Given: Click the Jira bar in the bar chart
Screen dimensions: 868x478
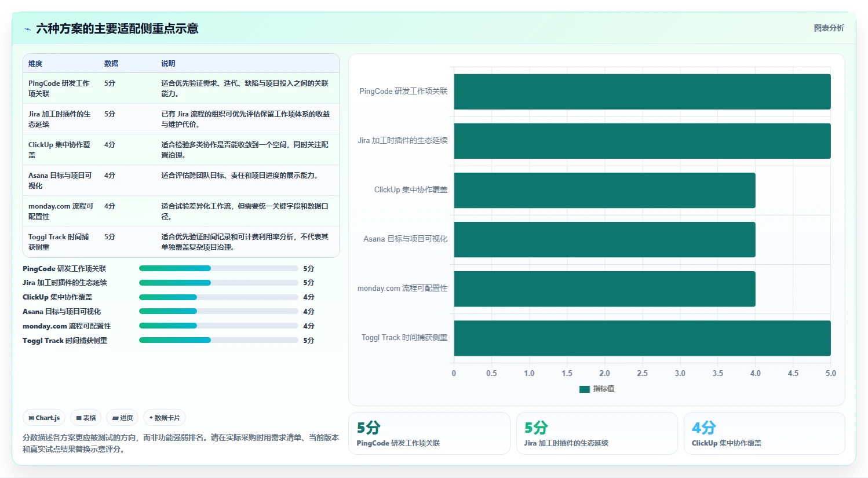Looking at the screenshot, I should (642, 141).
